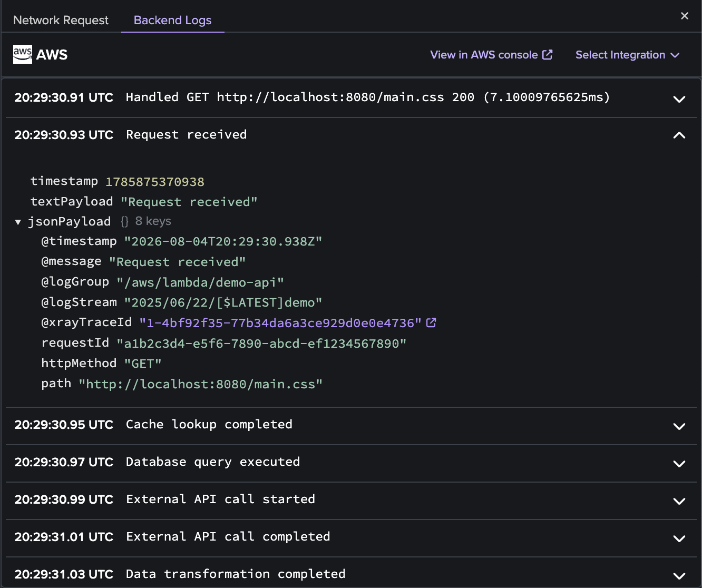Click the 20:29:30.93 UTC timestamp

(64, 135)
